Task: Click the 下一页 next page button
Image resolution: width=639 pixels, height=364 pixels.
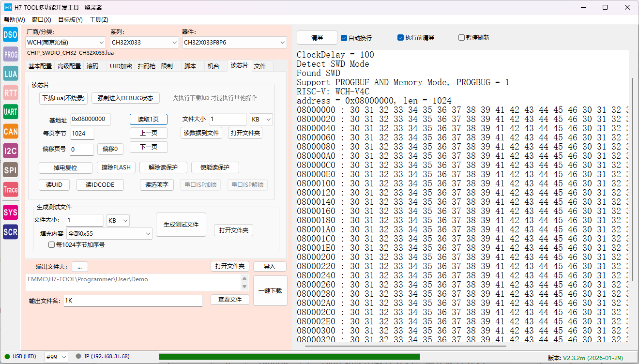Action: click(x=149, y=147)
